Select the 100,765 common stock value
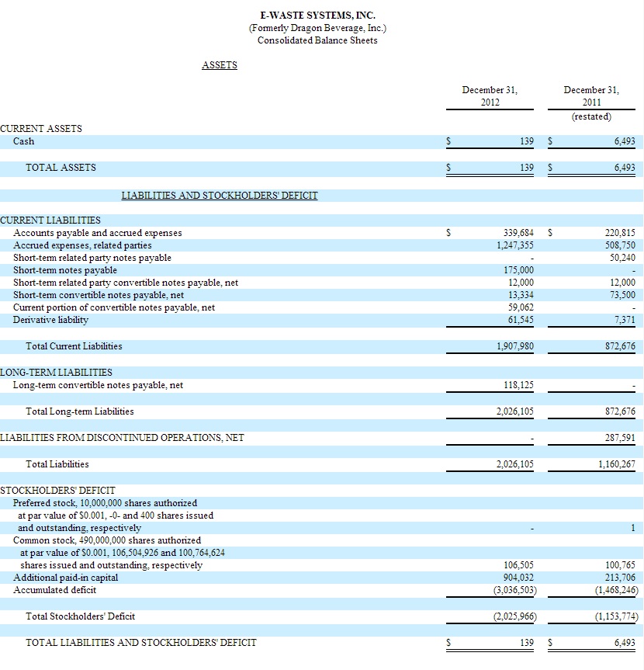644x670 pixels. 620,565
